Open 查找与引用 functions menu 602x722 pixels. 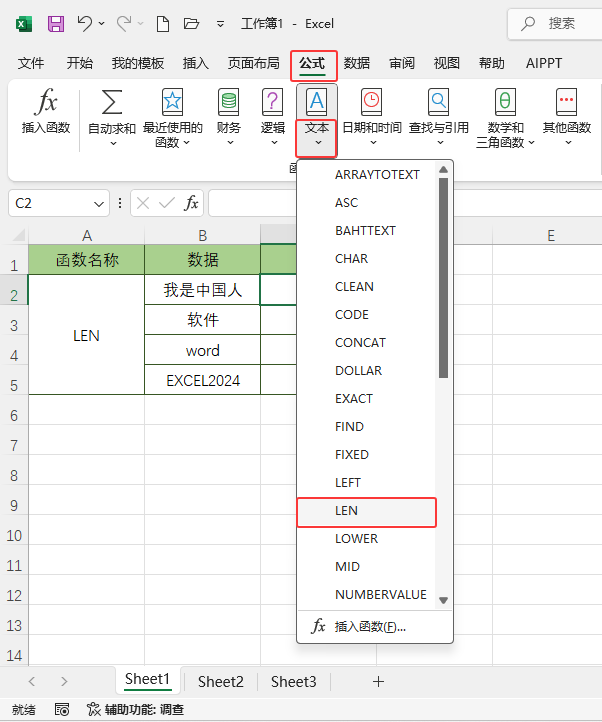click(439, 118)
